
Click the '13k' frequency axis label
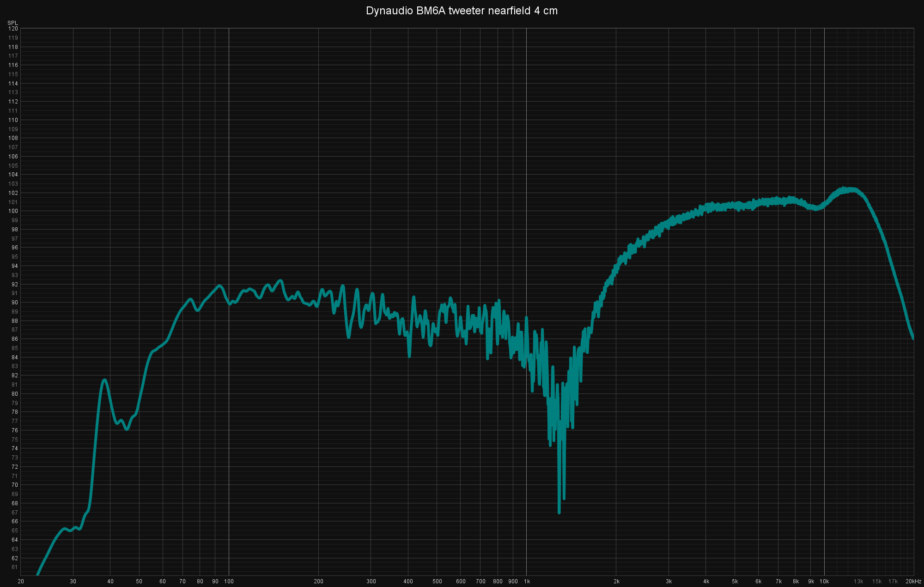tap(858, 581)
